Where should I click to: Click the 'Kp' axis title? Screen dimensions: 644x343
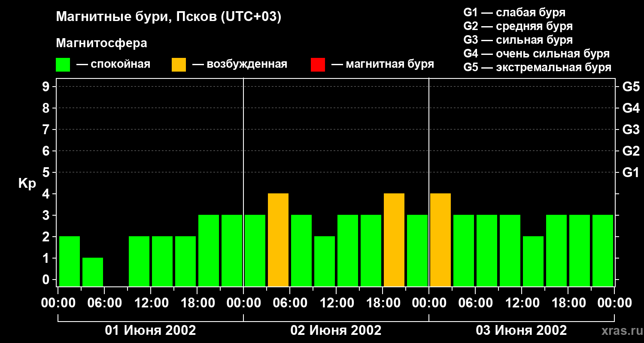point(27,184)
